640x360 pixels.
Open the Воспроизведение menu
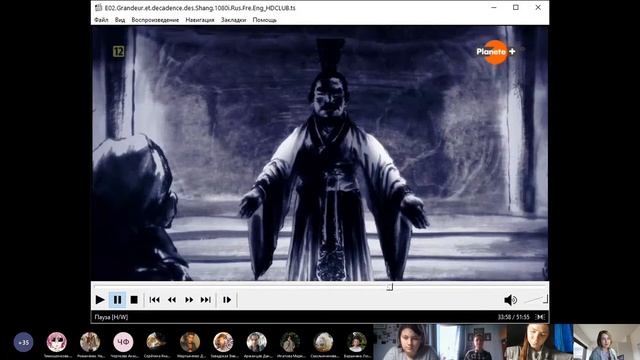pos(155,20)
